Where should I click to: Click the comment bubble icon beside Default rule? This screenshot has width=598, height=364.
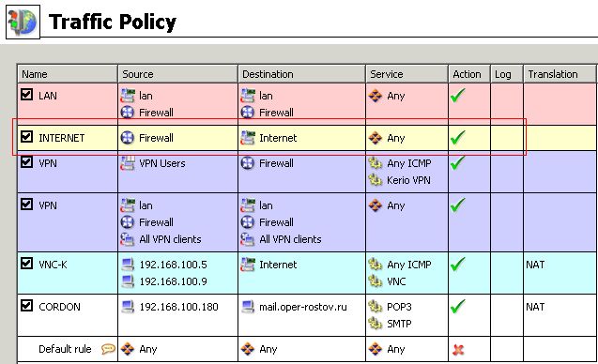108,349
